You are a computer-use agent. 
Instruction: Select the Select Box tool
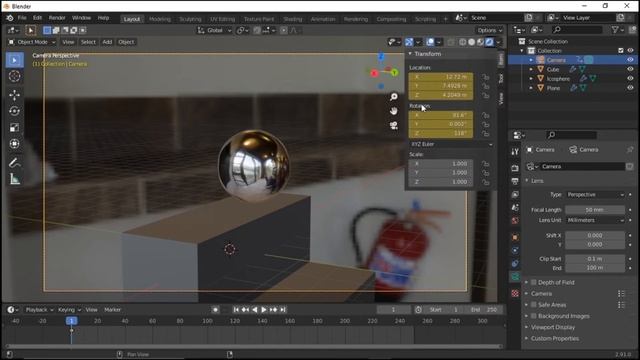pyautogui.click(x=15, y=60)
